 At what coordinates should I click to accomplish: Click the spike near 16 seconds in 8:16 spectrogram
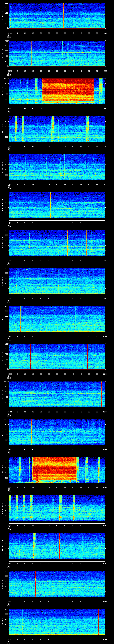36,584
